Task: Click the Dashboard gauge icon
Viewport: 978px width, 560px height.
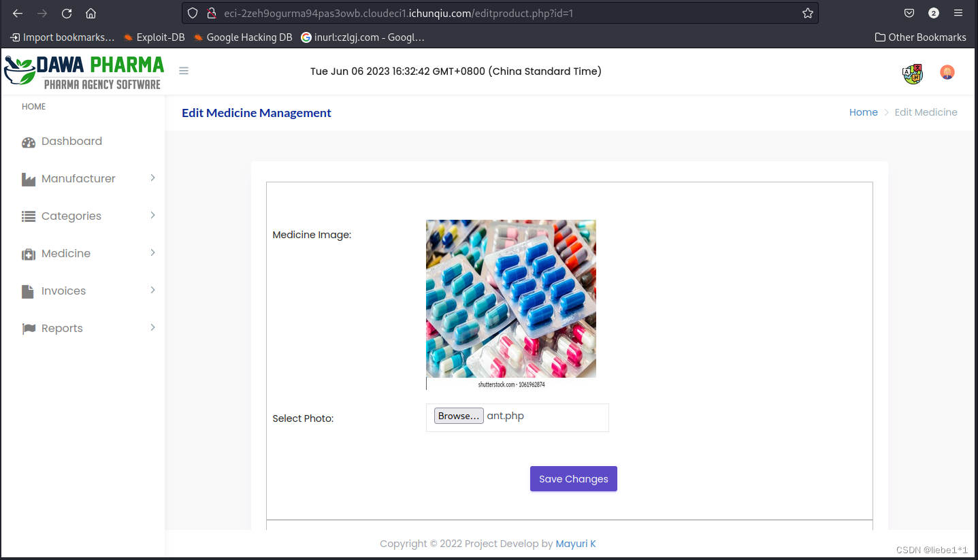Action: point(29,142)
